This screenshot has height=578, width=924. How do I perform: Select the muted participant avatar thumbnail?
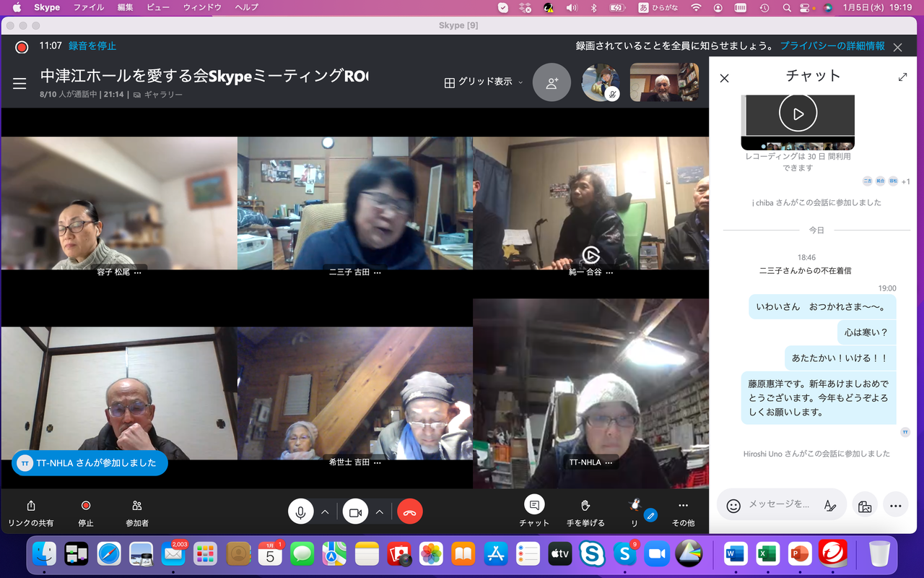point(601,82)
